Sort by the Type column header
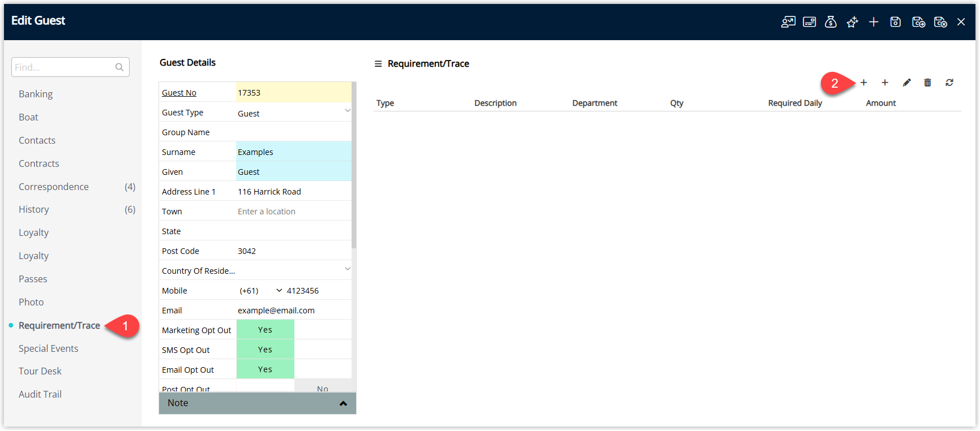 (x=385, y=103)
